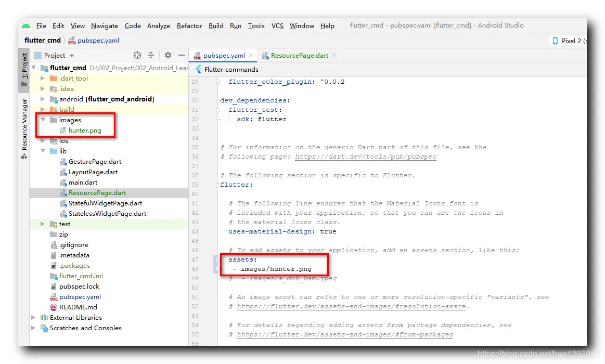Click the README.md file icon
The height and width of the screenshot is (364, 605).
[x=54, y=307]
